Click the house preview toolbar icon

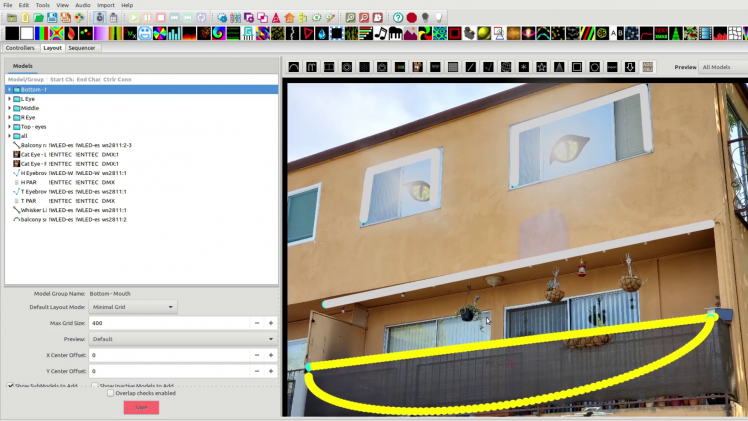tap(289, 18)
